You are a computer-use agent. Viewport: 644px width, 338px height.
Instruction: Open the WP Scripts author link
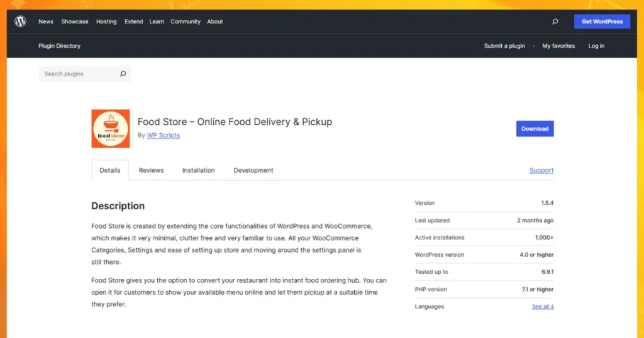coord(164,135)
